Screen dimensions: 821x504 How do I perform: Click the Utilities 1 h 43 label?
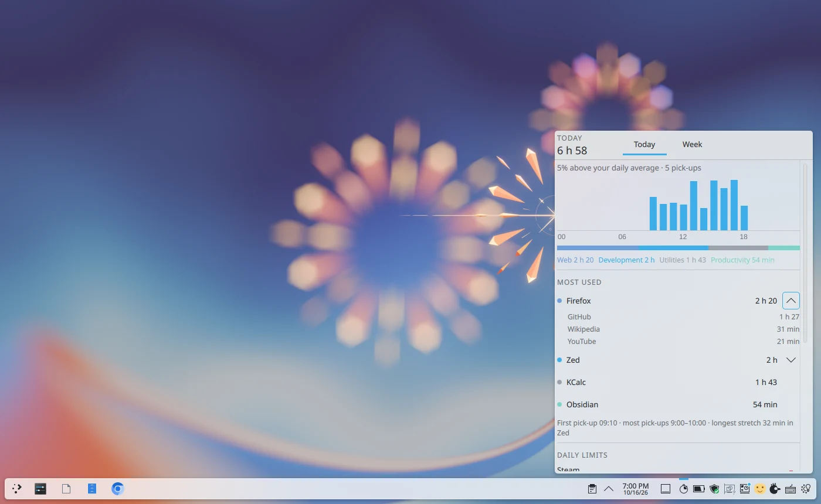point(683,260)
